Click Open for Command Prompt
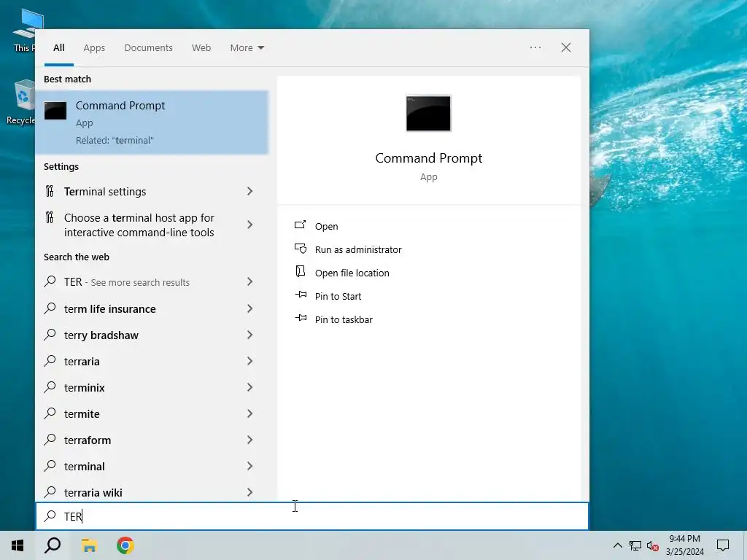Viewport: 747px width, 560px height. pyautogui.click(x=326, y=226)
